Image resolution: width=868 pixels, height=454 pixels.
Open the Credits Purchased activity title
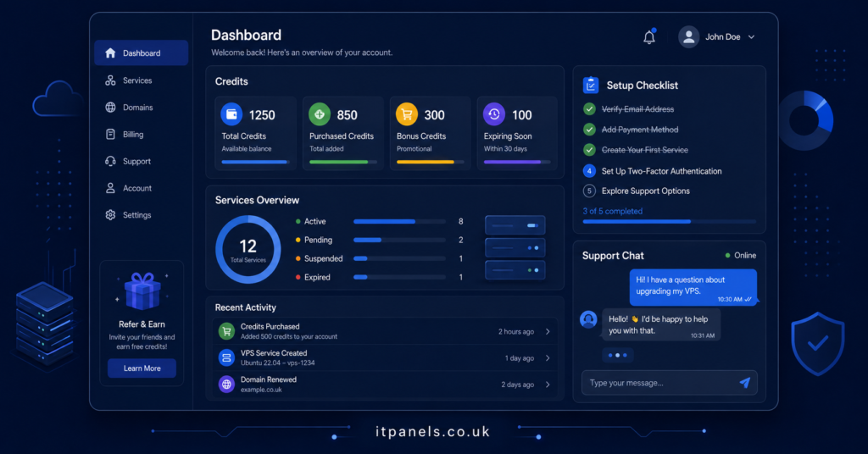click(270, 326)
